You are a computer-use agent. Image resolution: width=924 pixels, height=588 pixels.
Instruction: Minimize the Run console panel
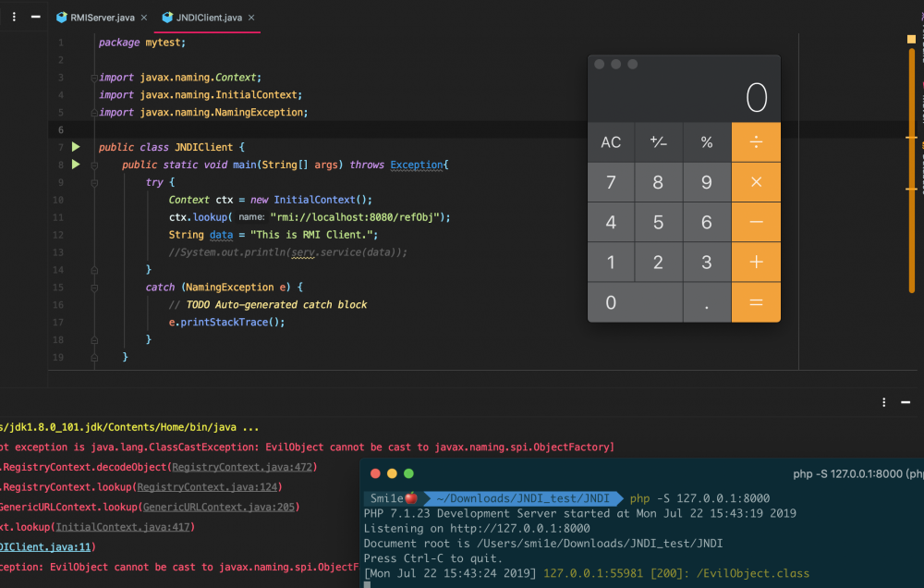point(907,402)
